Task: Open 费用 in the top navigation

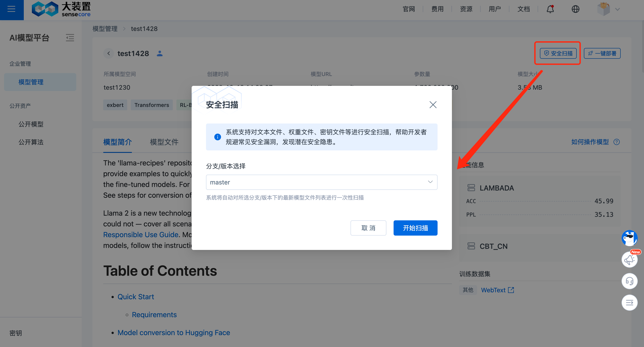Action: [x=438, y=9]
